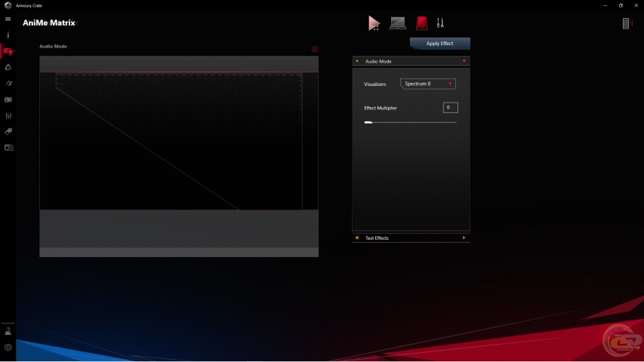Click Apply Effect button
This screenshot has height=362, width=644.
(x=440, y=44)
